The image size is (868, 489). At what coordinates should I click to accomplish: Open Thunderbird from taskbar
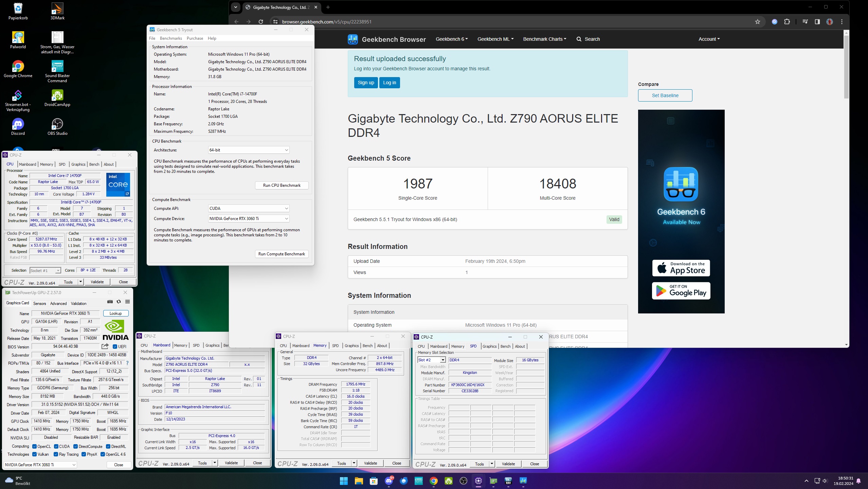click(x=403, y=481)
